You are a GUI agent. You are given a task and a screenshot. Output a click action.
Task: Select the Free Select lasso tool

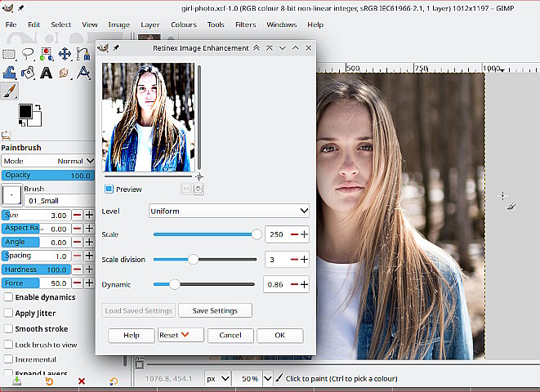pyautogui.click(x=28, y=54)
